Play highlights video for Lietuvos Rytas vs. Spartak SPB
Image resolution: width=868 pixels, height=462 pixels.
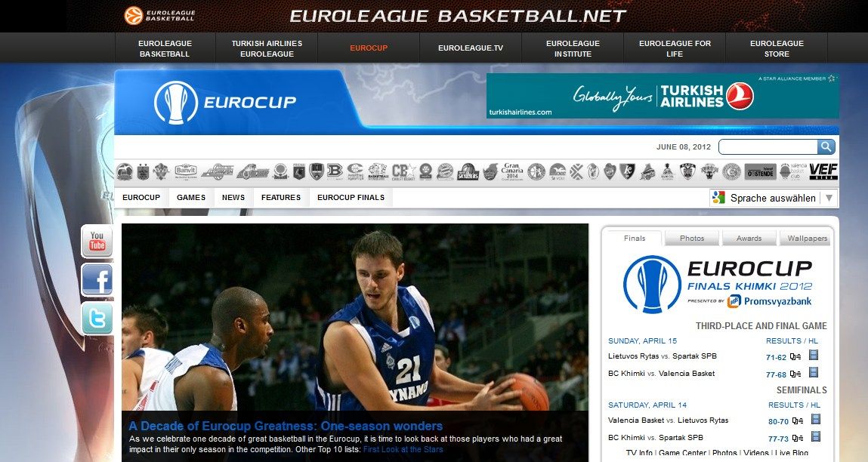(x=814, y=356)
